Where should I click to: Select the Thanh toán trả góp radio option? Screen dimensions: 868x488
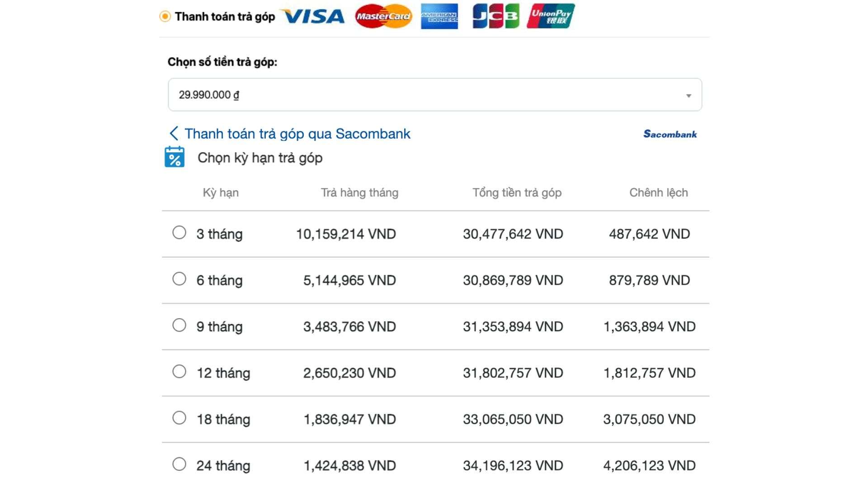165,17
